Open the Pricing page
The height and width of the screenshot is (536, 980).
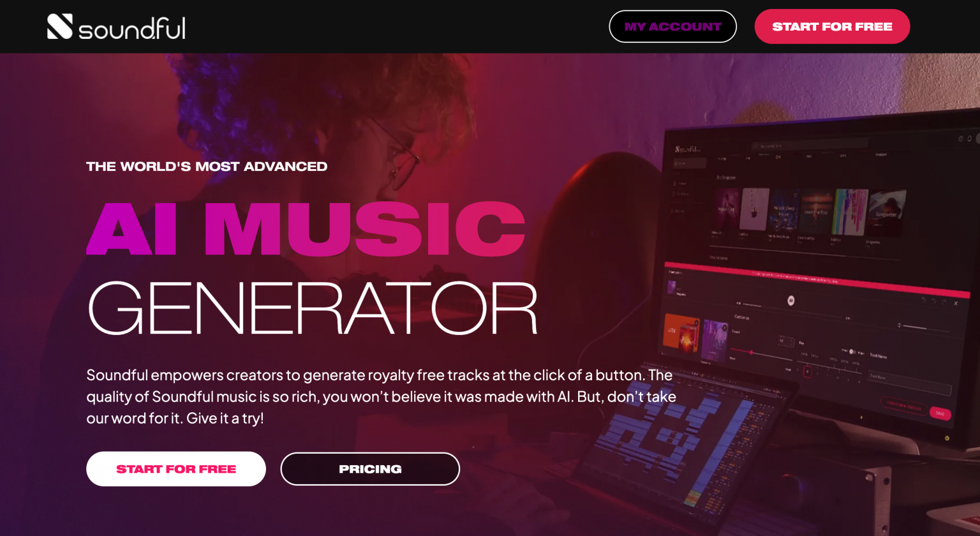pyautogui.click(x=370, y=469)
